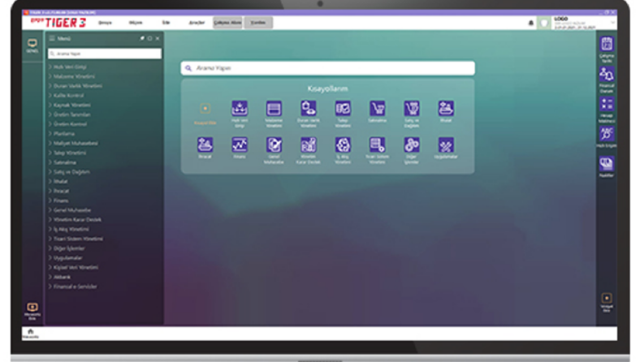Screen dimensions: 644x362
Task: Expand Malzeme Yönetimi in the Menü tree
Action: point(50,76)
